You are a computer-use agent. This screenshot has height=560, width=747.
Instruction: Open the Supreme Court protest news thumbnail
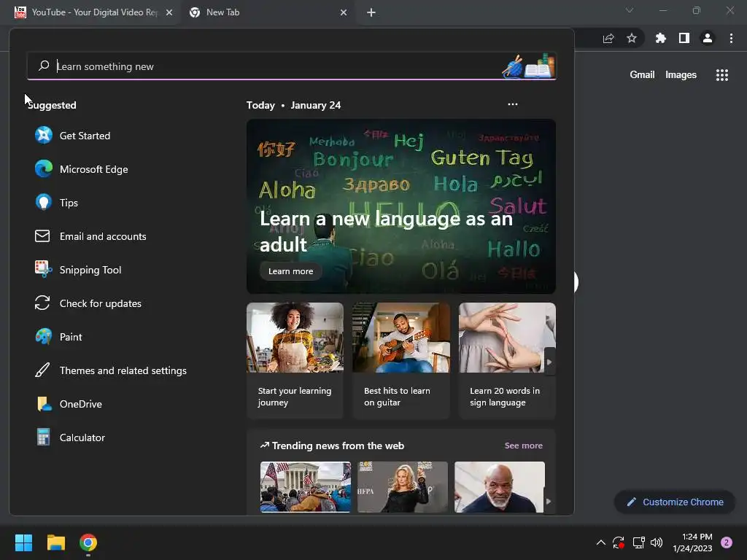coord(306,486)
